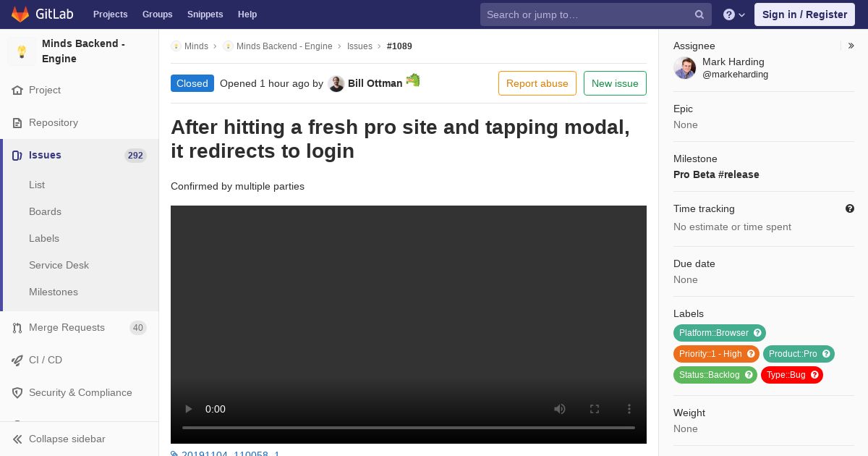Open the video's three-dot more options
The image size is (868, 456).
629,409
